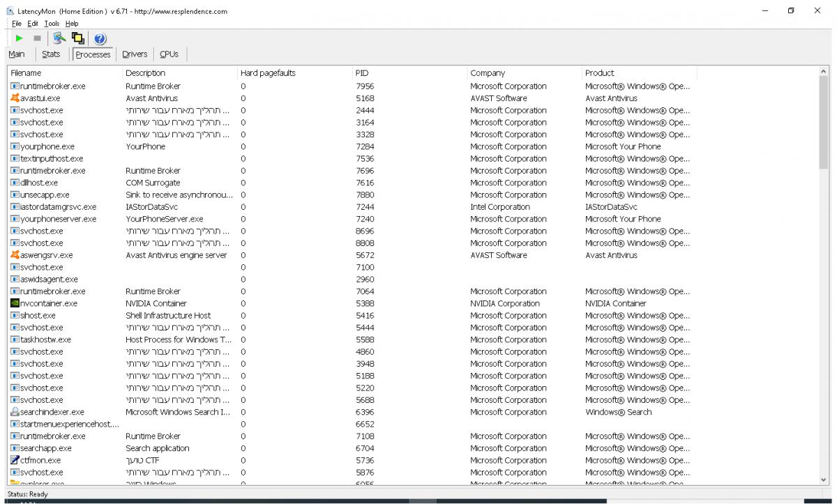Viewport: 837px width, 504px height.
Task: Sort by the PID column header
Action: 409,72
